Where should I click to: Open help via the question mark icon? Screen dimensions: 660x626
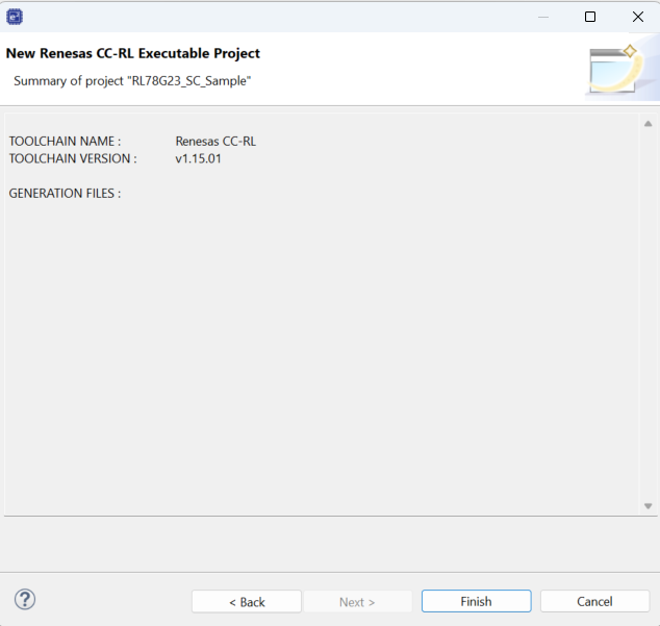pyautogui.click(x=25, y=599)
